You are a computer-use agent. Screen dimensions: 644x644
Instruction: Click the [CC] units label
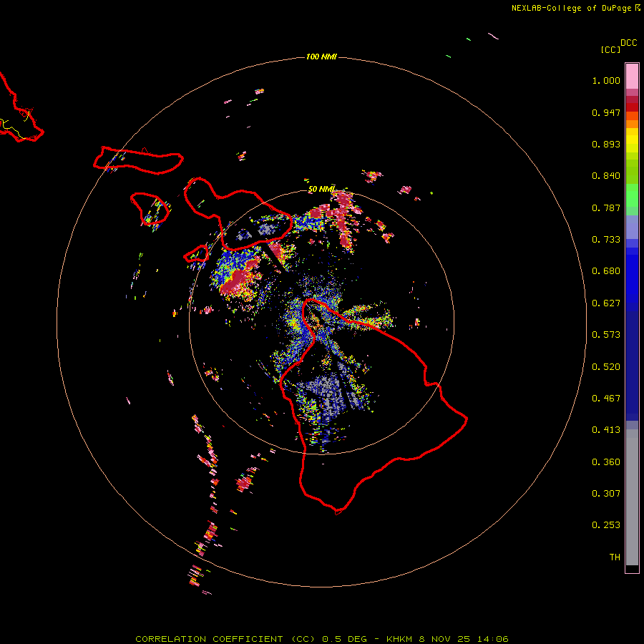pos(610,49)
